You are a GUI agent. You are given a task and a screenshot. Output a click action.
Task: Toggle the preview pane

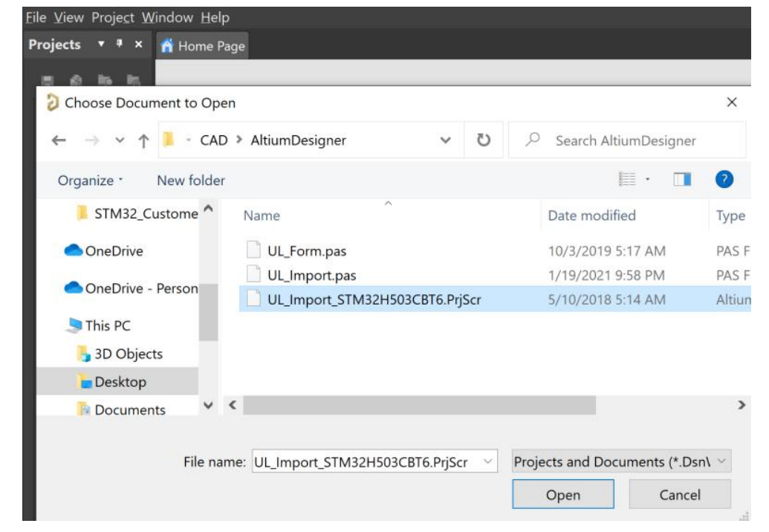point(682,180)
